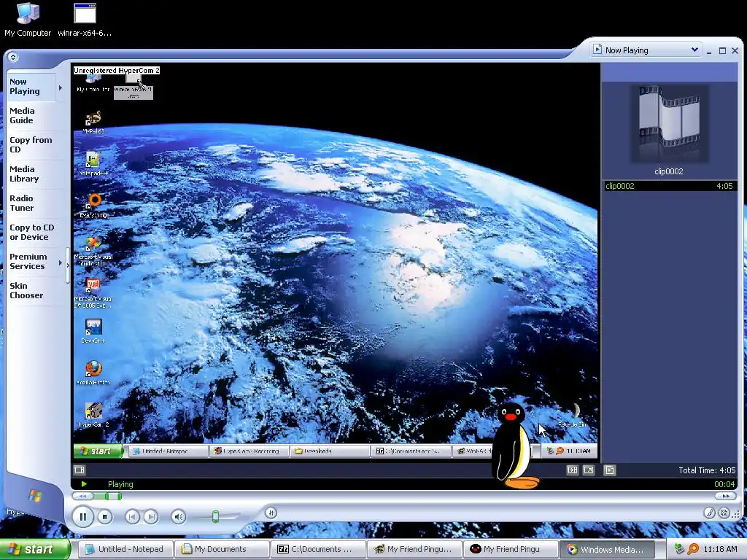The width and height of the screenshot is (747, 560).
Task: Expand the Premium Services arrow
Action: click(x=61, y=262)
